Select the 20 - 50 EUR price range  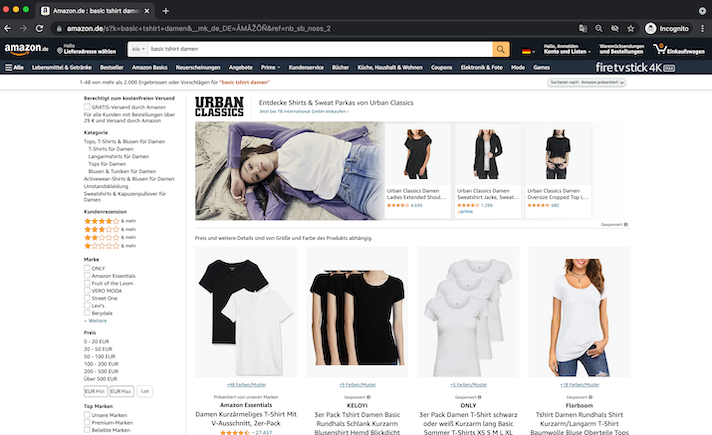[x=98, y=350]
